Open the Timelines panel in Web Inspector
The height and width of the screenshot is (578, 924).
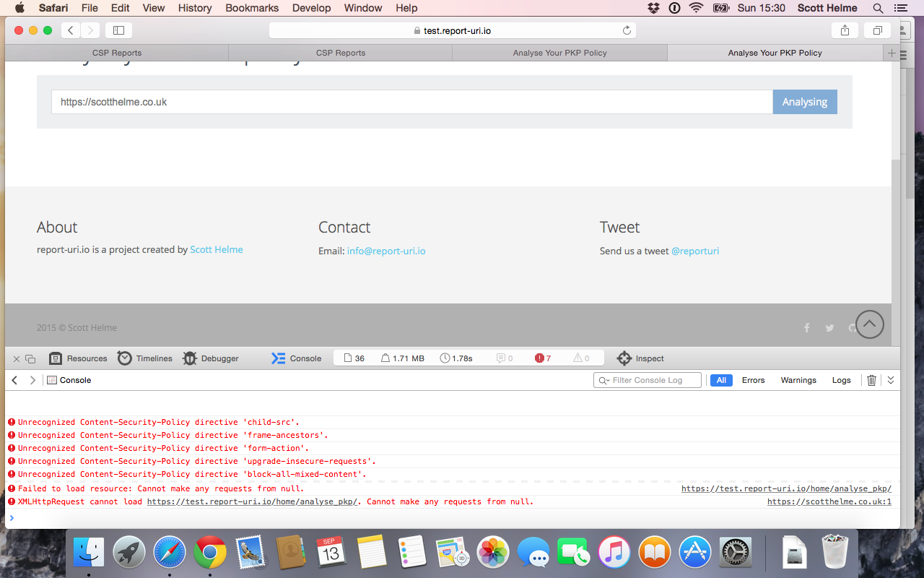144,358
